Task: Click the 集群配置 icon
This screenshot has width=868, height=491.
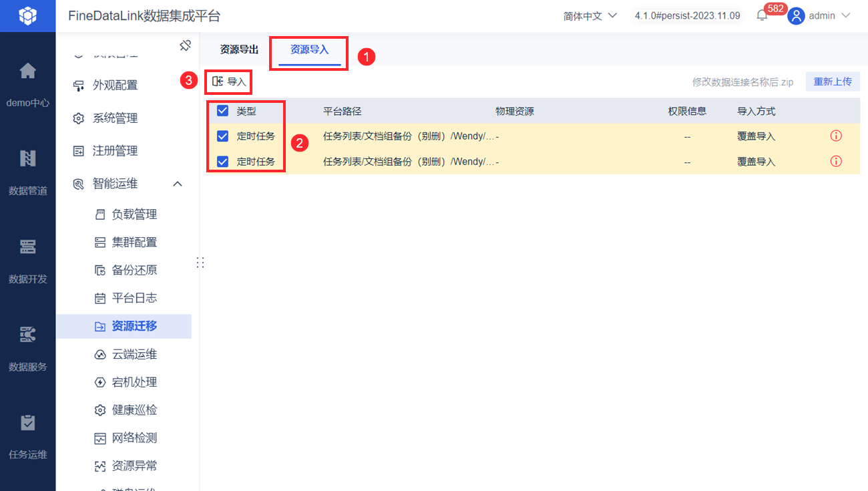Action: [x=100, y=242]
